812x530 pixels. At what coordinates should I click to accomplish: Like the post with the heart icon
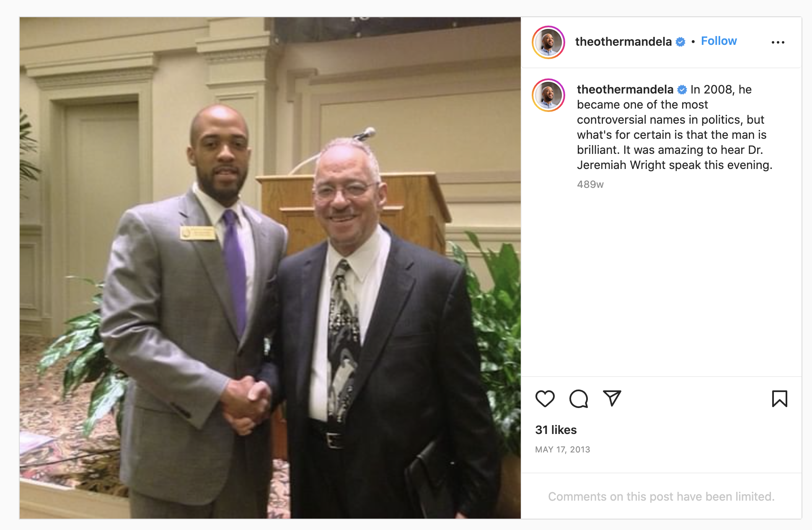[545, 398]
